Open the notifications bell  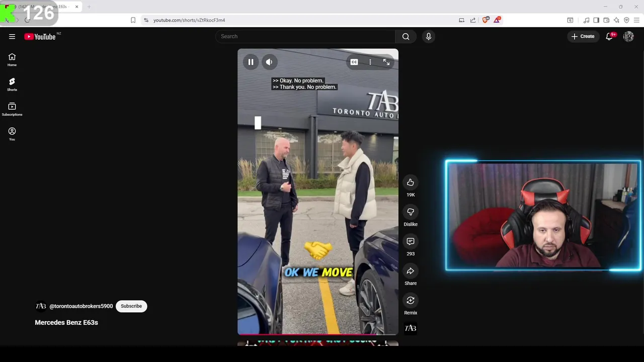pos(609,36)
